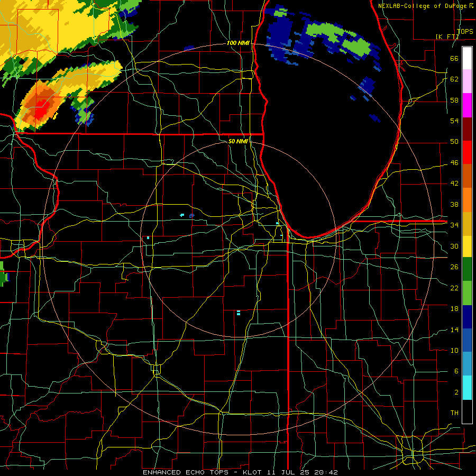This screenshot has height=476, width=476.
Task: Click the KLOT station identifier in caption
Action: (252, 472)
